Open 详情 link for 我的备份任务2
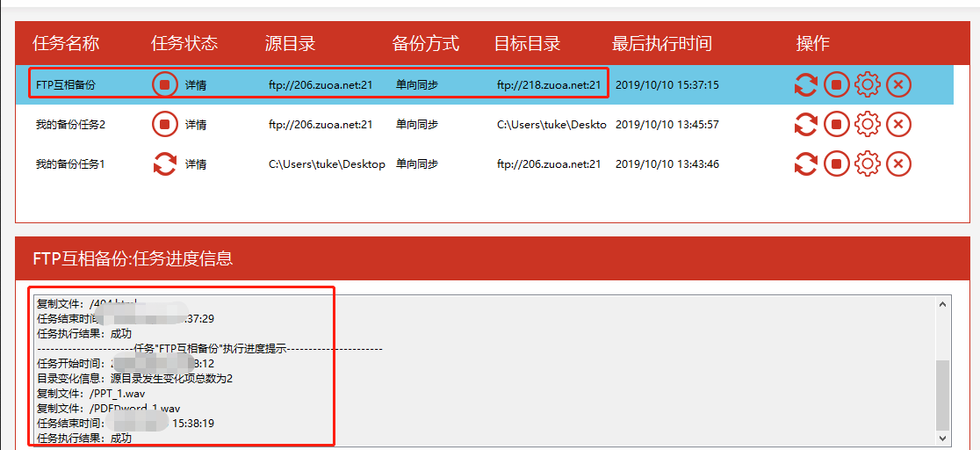Viewport: 980px width, 450px height. pos(196,125)
